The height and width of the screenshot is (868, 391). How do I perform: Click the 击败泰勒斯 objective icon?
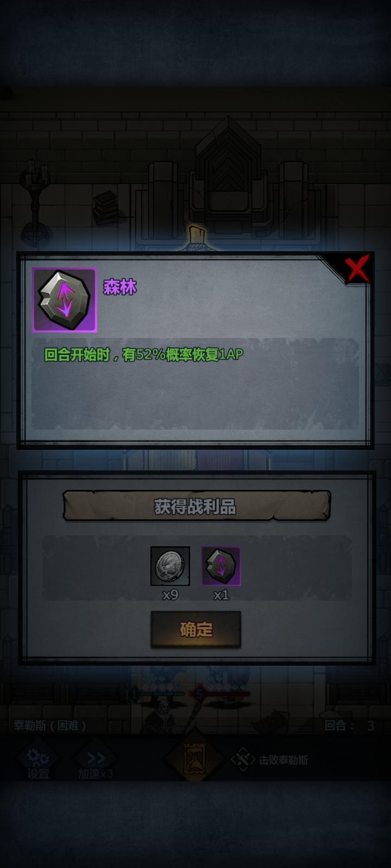(x=243, y=759)
